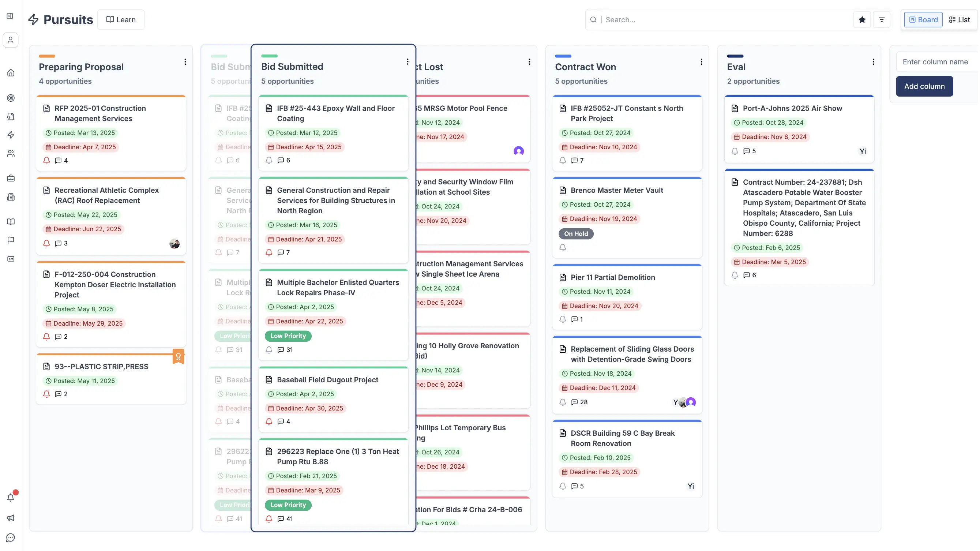Image resolution: width=980 pixels, height=551 pixels.
Task: Click avatars on Replacement of Sliding Glass Doors card
Action: (684, 402)
